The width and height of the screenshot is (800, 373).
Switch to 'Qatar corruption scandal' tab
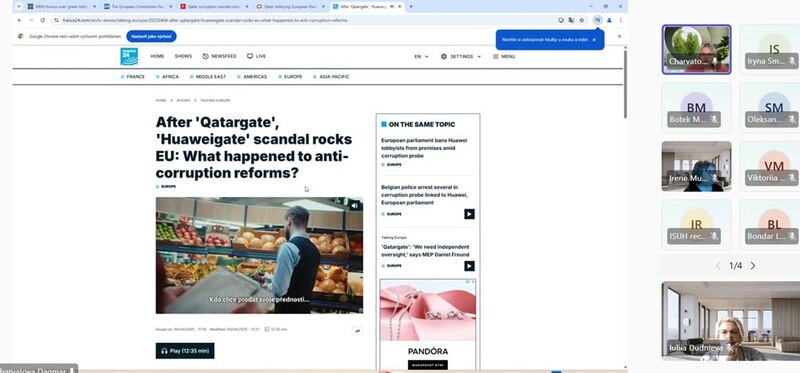tap(213, 7)
